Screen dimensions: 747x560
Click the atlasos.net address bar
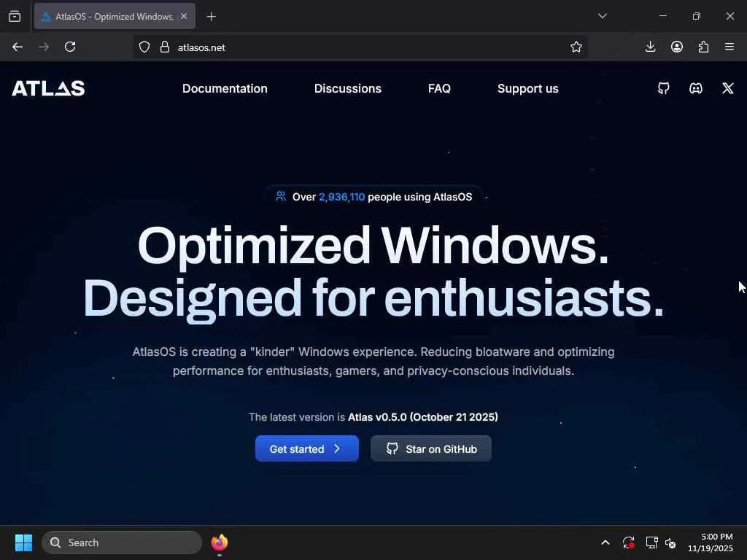coord(360,47)
